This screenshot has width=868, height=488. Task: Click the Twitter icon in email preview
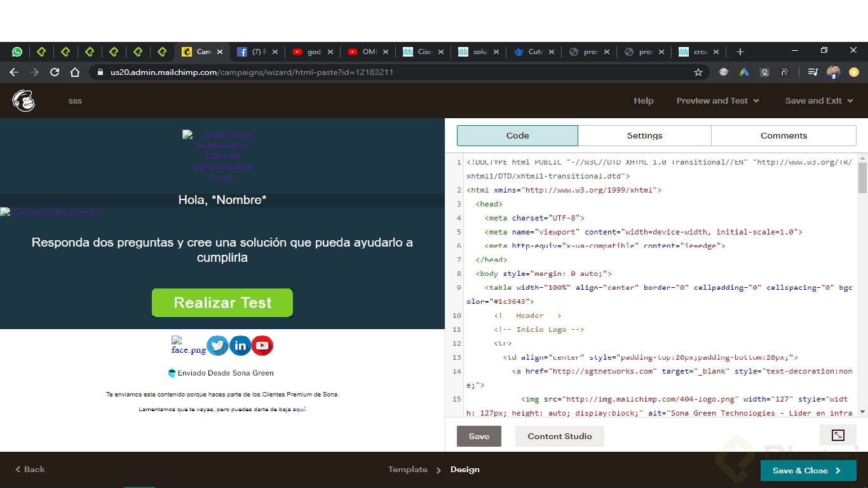217,346
